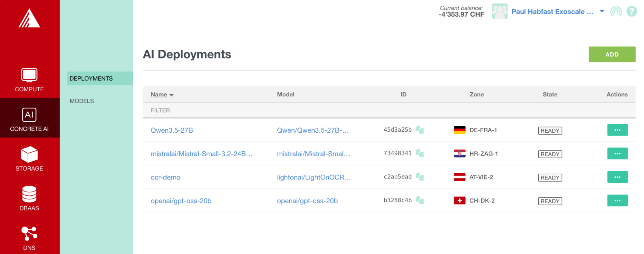Screen dimensions: 644x254
Task: Click the current balance -4'353.97 CHF
Action: coord(461,15)
